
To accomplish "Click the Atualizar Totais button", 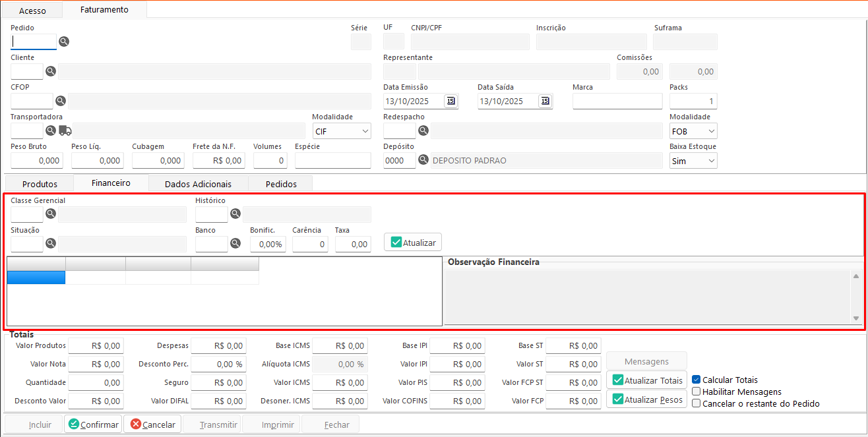I will coord(646,380).
